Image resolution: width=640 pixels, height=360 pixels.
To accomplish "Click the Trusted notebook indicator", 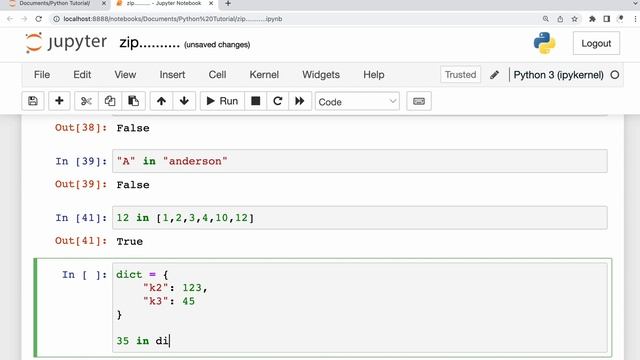I will (x=460, y=75).
